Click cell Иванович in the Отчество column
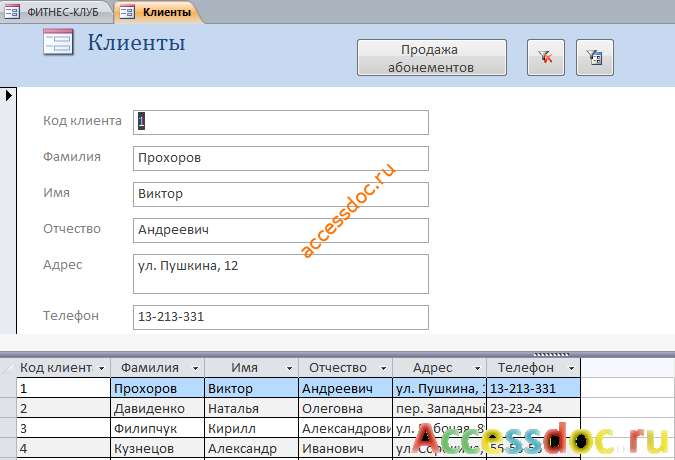The image size is (675, 460). (x=345, y=448)
